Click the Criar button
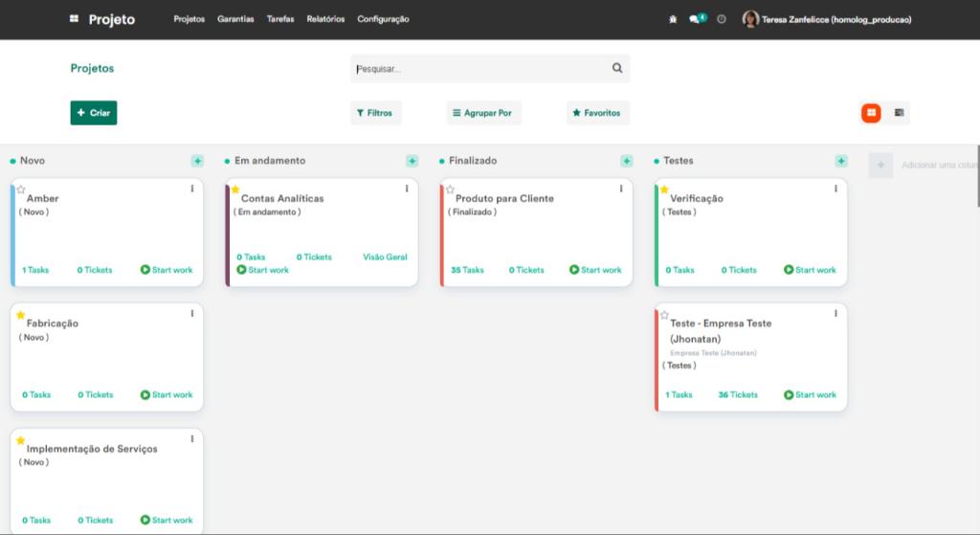The image size is (980, 535). pos(94,113)
